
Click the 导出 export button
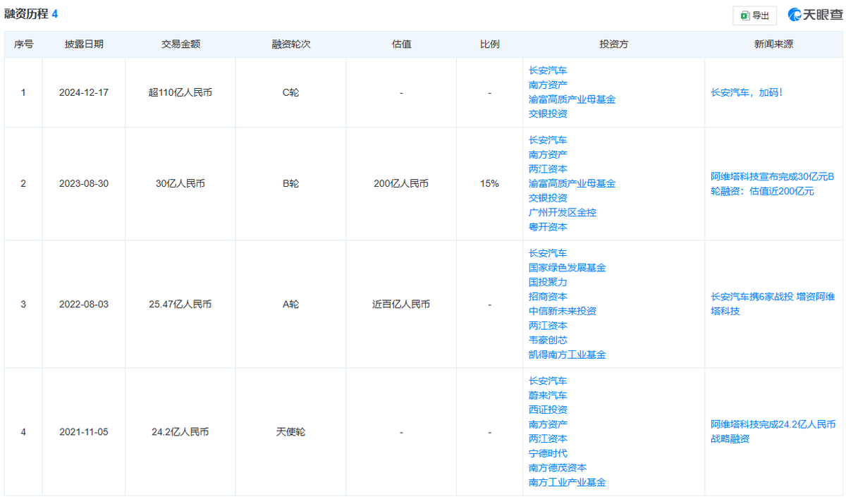(754, 15)
